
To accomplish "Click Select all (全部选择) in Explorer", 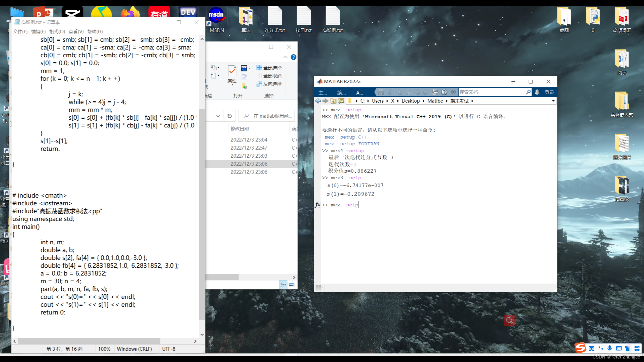I will [x=269, y=68].
